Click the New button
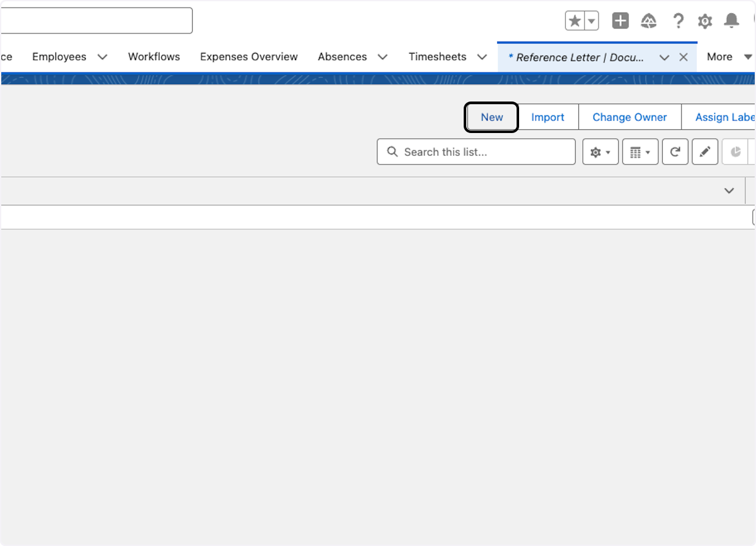The width and height of the screenshot is (756, 546). (x=491, y=117)
